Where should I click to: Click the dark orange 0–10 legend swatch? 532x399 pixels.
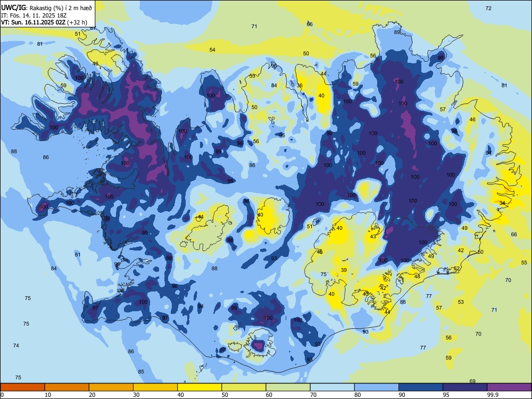click(x=22, y=387)
